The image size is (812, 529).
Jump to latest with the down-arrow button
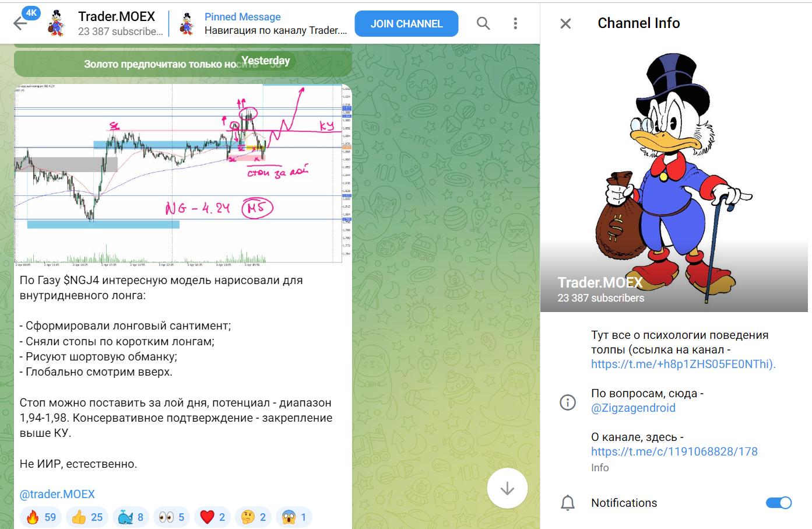[507, 488]
